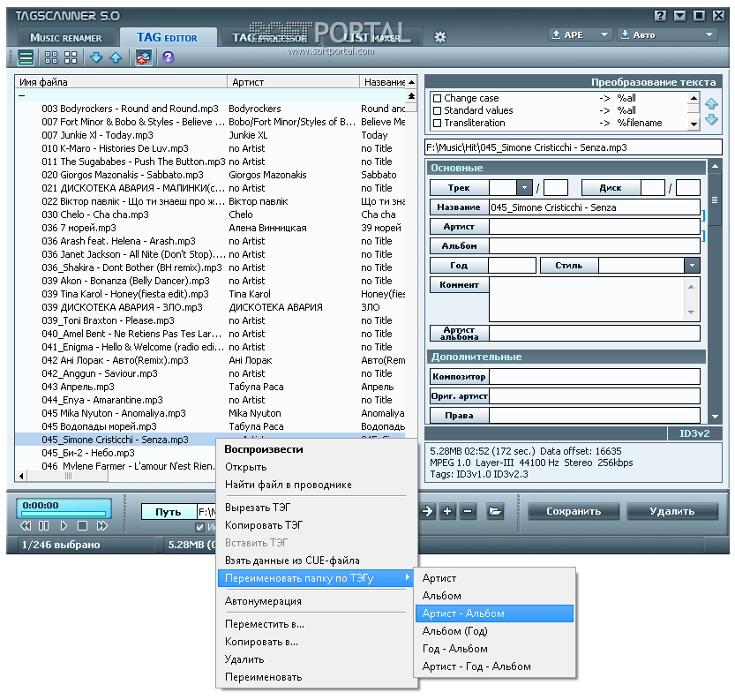735x700 pixels.
Task: Click the Название field label button
Action: 459,207
